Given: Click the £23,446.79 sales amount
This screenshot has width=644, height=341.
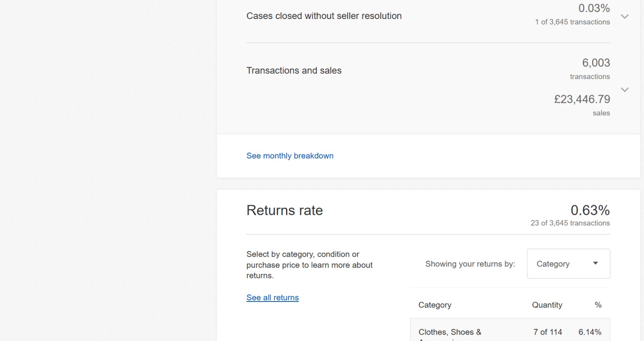Looking at the screenshot, I should (582, 99).
